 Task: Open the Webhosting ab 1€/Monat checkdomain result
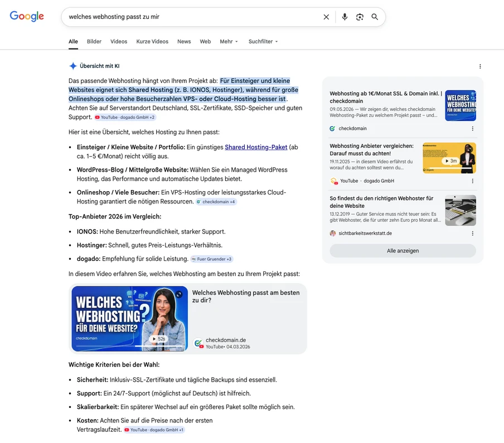point(386,97)
